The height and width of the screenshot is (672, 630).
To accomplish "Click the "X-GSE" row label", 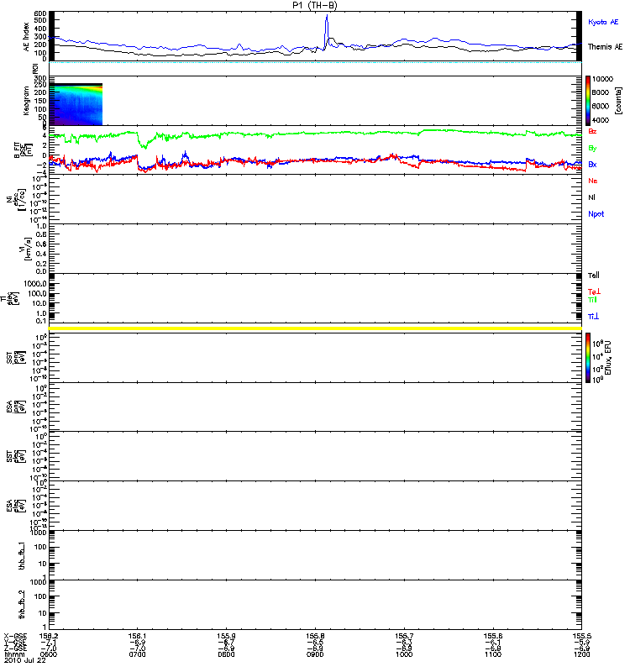I will pos(15,636).
